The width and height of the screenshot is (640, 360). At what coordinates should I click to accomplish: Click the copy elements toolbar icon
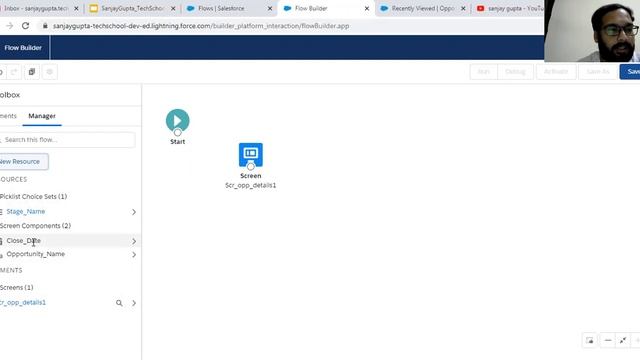click(x=32, y=72)
